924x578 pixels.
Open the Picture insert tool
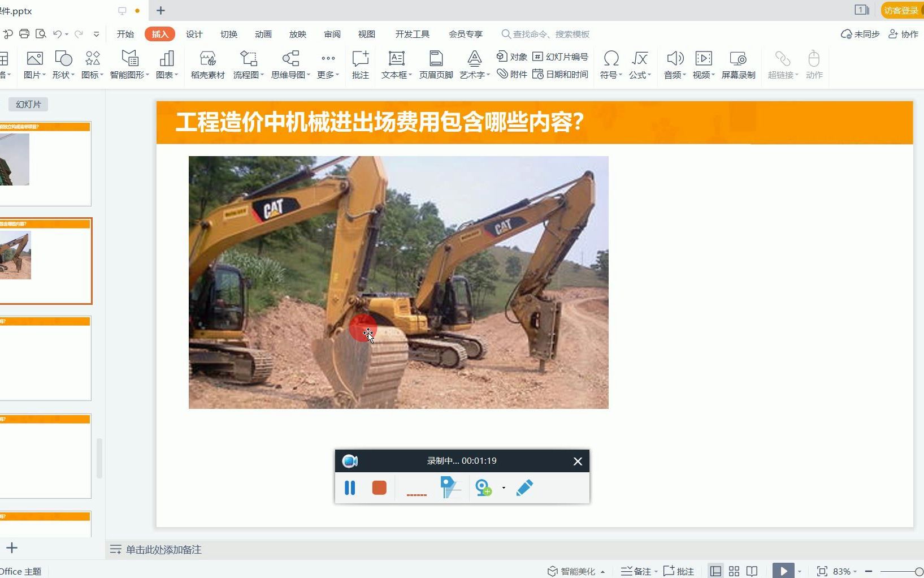pyautogui.click(x=34, y=64)
